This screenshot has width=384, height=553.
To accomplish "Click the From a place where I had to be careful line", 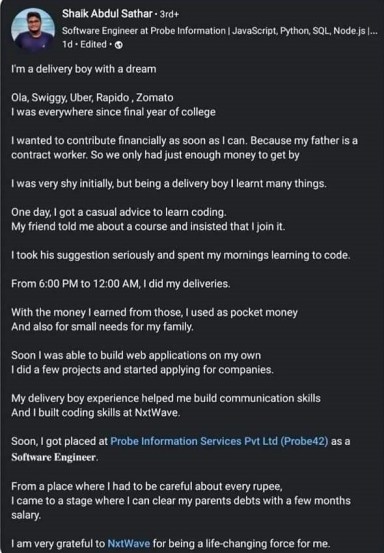I will pos(147,487).
